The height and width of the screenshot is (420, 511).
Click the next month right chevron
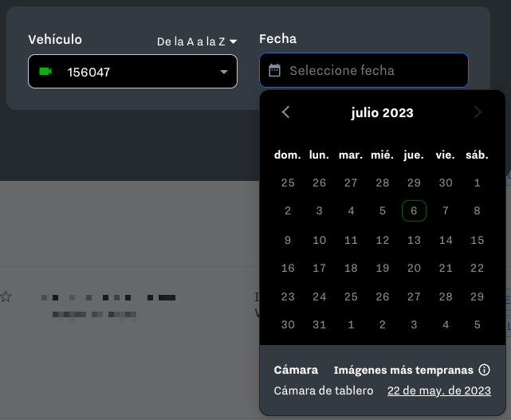coord(478,112)
